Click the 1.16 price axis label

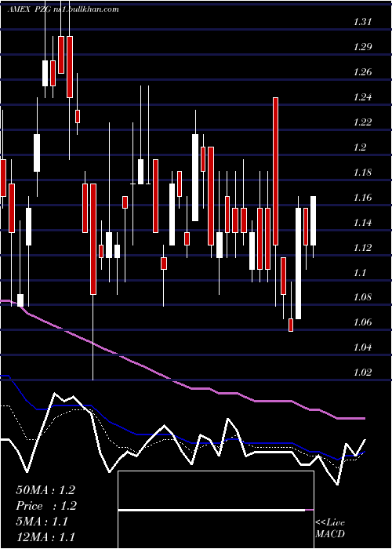point(362,198)
